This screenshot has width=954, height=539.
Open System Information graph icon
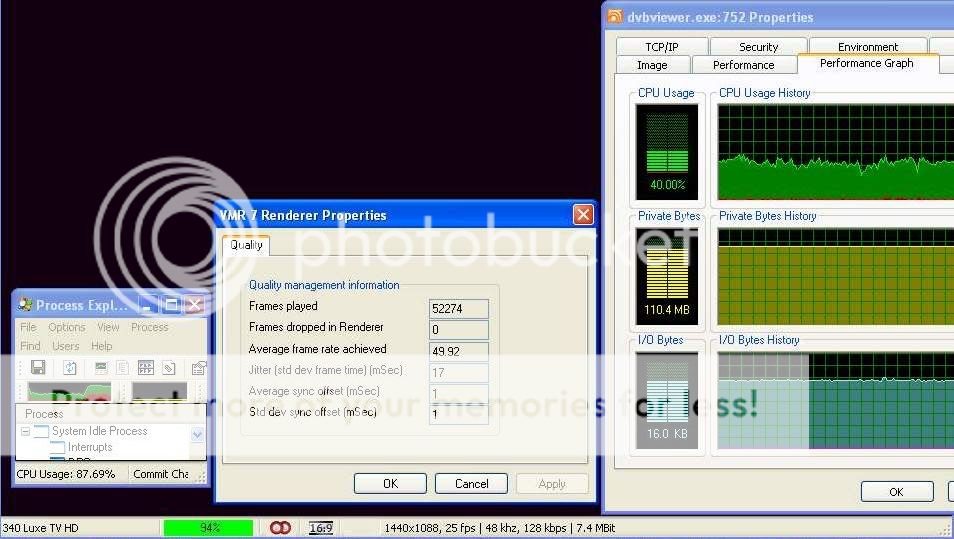click(x=101, y=368)
